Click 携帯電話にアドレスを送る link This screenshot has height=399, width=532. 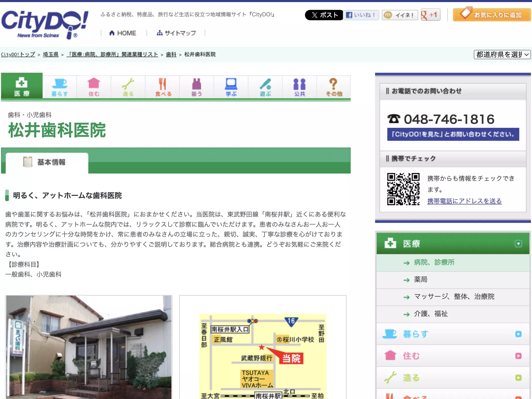464,201
